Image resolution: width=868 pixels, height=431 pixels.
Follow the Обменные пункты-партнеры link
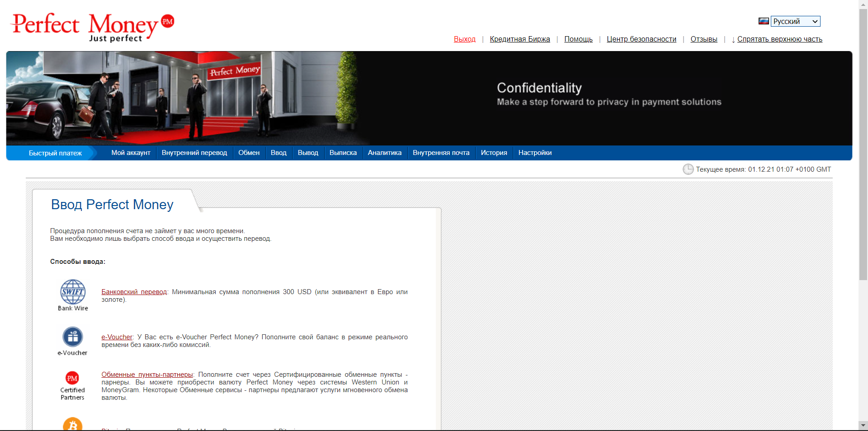147,375
